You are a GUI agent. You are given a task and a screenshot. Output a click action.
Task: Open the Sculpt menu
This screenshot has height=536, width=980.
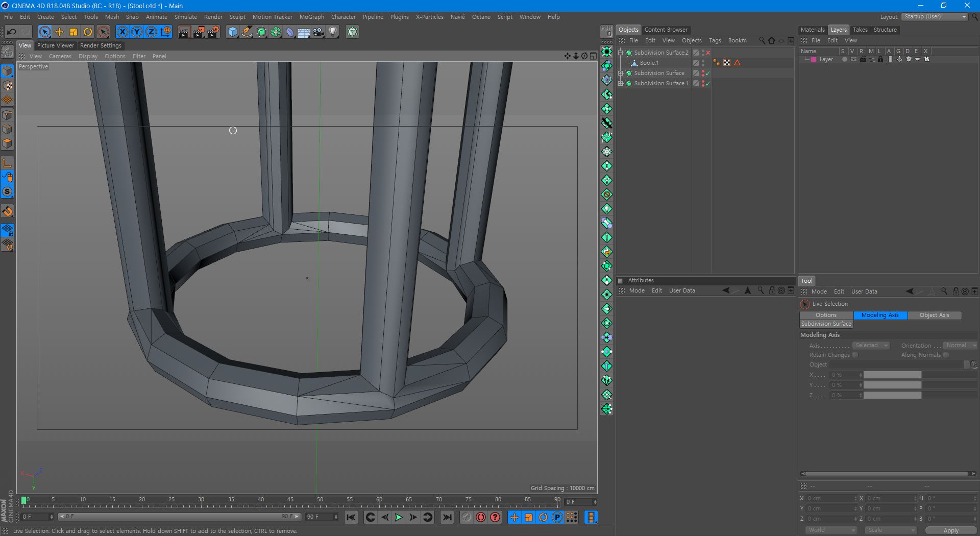(237, 17)
